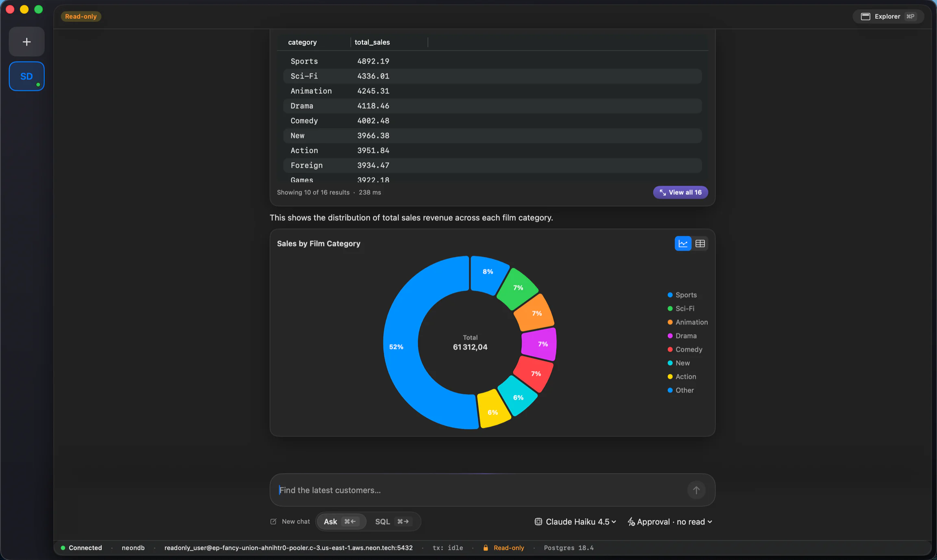The height and width of the screenshot is (560, 937).
Task: Click the green 7% Sci-Fi segment
Action: (517, 288)
